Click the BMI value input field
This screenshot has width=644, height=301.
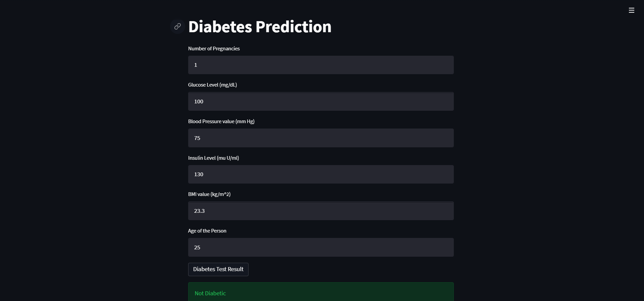[321, 211]
